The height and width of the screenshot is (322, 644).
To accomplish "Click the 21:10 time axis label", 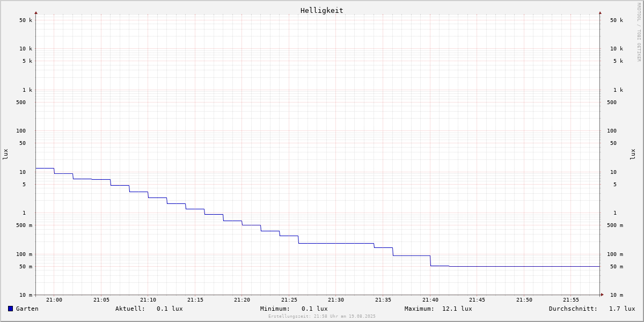I will click(148, 300).
